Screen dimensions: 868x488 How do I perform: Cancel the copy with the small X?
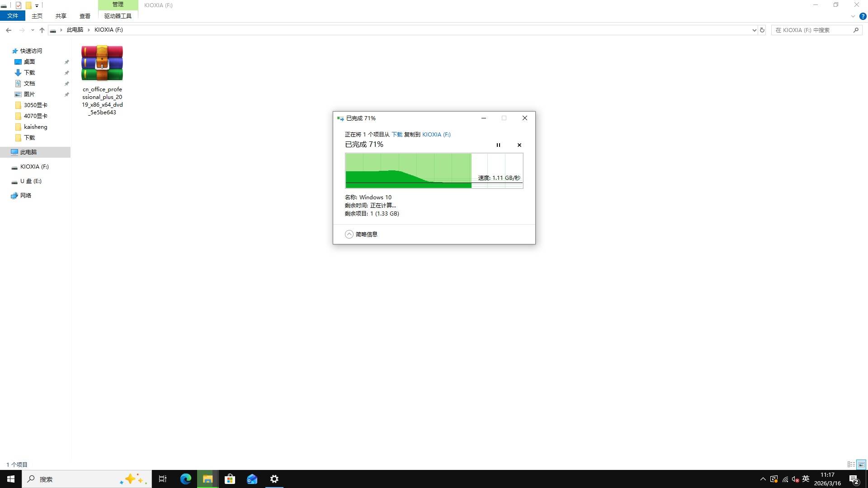(x=519, y=145)
